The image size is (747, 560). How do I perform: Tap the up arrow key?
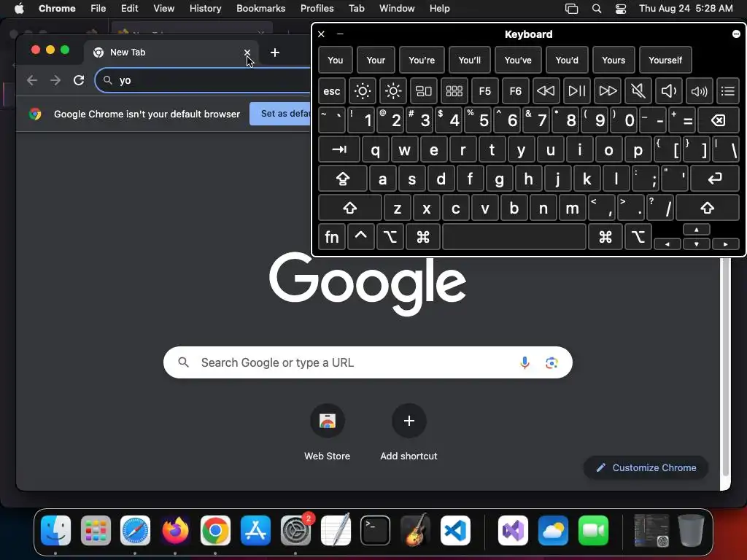(697, 230)
